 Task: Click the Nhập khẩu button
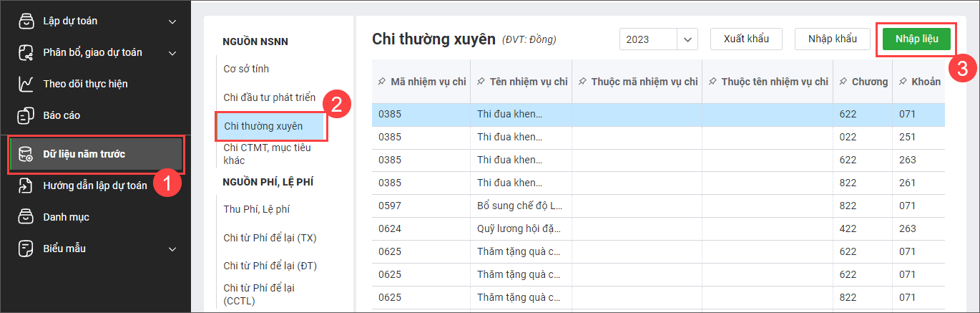[x=832, y=39]
